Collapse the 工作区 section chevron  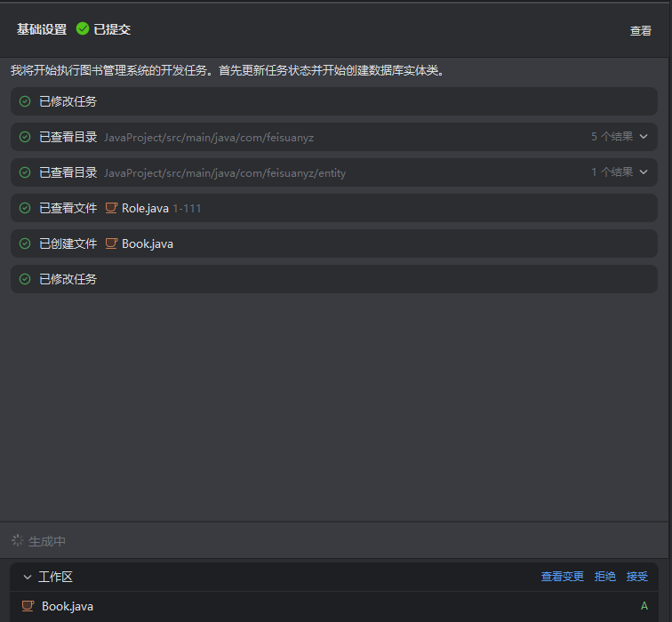pyautogui.click(x=28, y=577)
